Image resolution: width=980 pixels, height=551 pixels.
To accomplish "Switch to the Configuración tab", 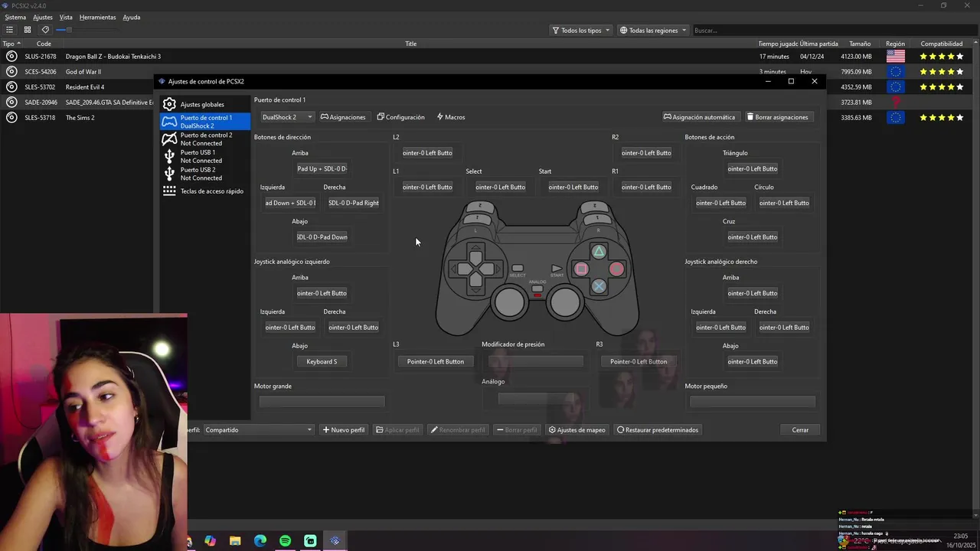I will coord(400,117).
